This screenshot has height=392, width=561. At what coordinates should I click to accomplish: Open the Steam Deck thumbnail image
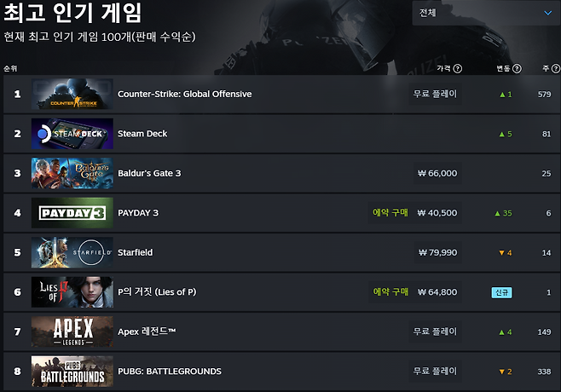tap(72, 134)
